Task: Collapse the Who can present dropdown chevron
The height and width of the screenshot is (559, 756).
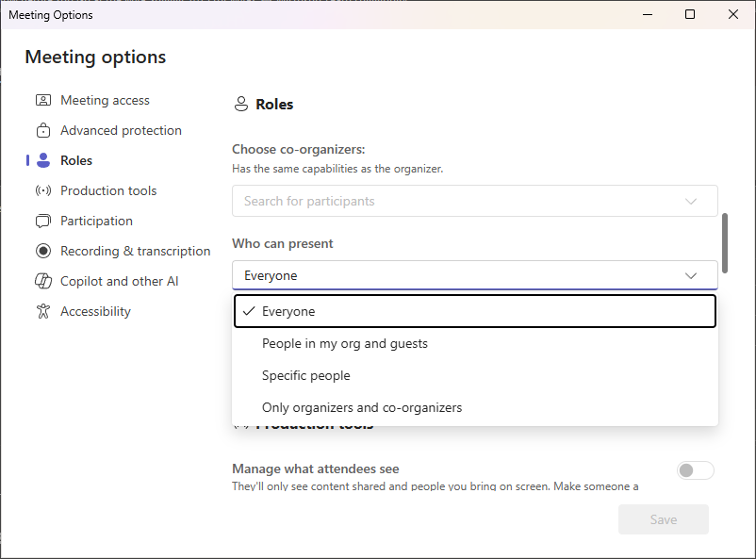Action: [691, 276]
